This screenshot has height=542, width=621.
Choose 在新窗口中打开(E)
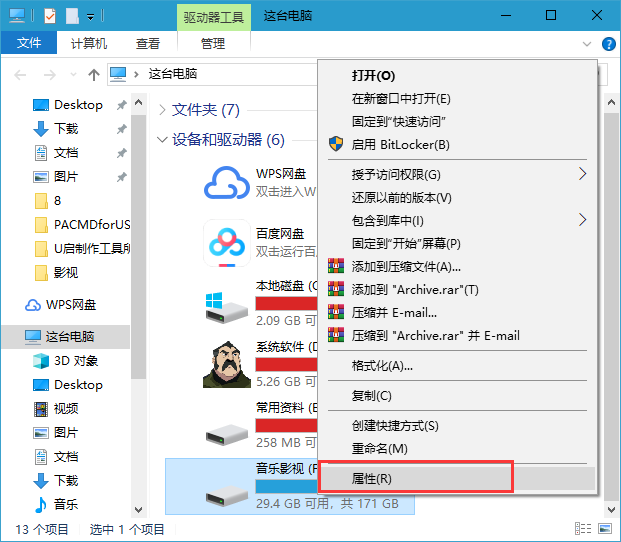click(401, 99)
